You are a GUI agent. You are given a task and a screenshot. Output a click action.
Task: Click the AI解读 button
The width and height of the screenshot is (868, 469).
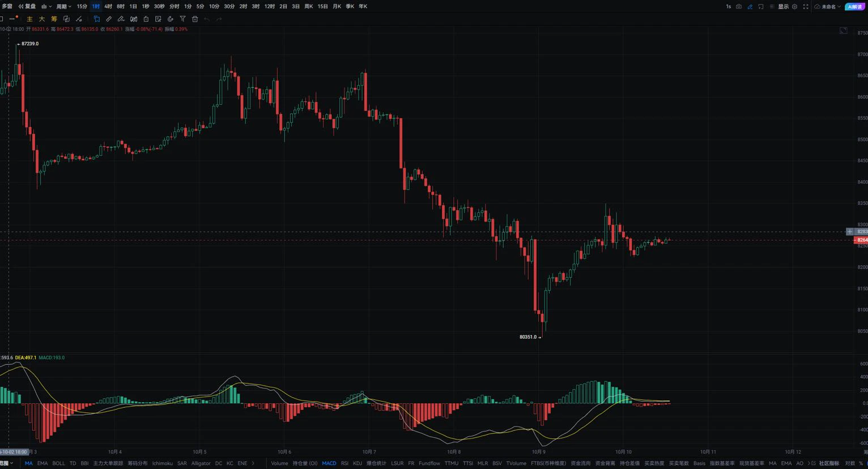click(855, 7)
